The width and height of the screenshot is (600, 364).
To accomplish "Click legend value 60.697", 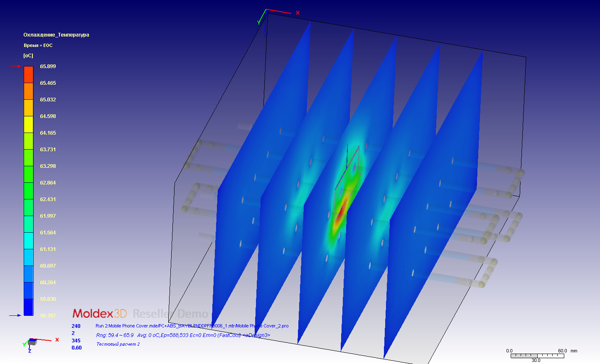I will tap(48, 266).
